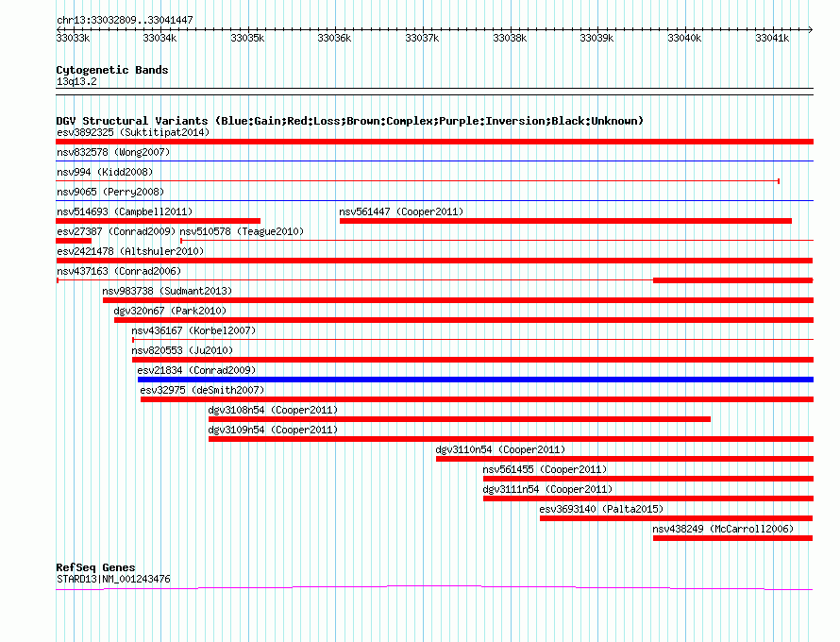Select the blue gain bar for esv21834
This screenshot has width=840, height=642.
click(x=476, y=380)
